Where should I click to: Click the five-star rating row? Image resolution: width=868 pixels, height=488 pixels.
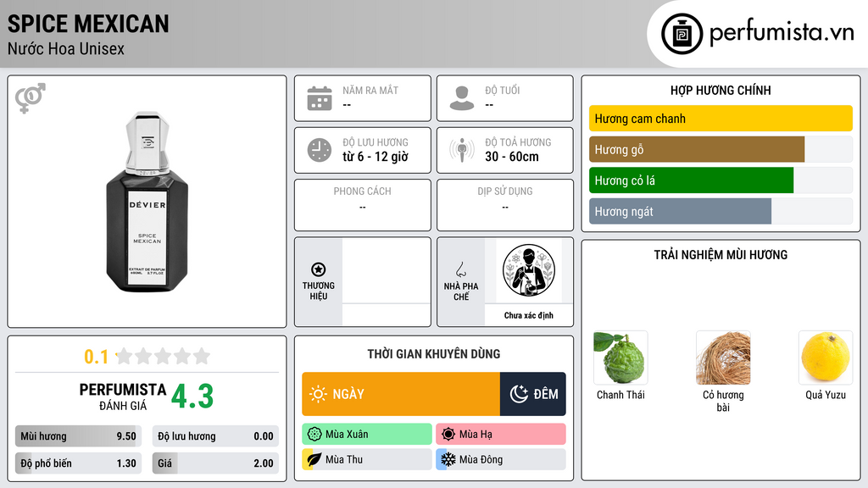point(164,356)
